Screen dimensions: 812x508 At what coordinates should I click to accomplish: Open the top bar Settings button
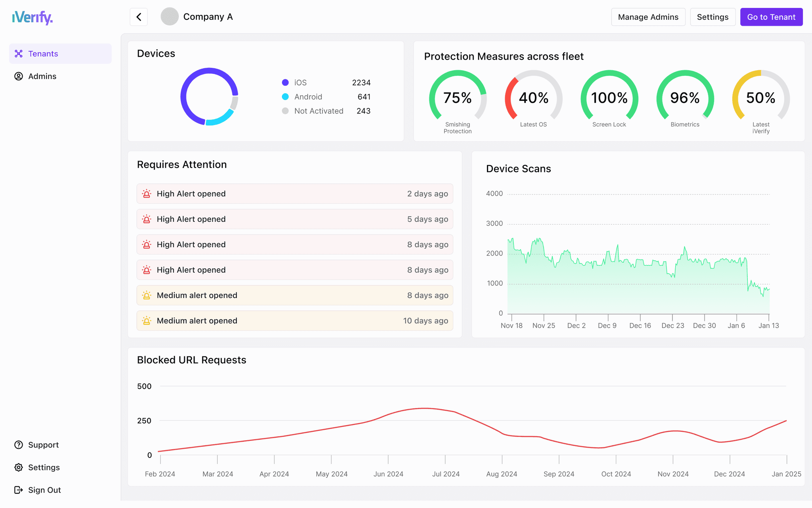coord(712,17)
